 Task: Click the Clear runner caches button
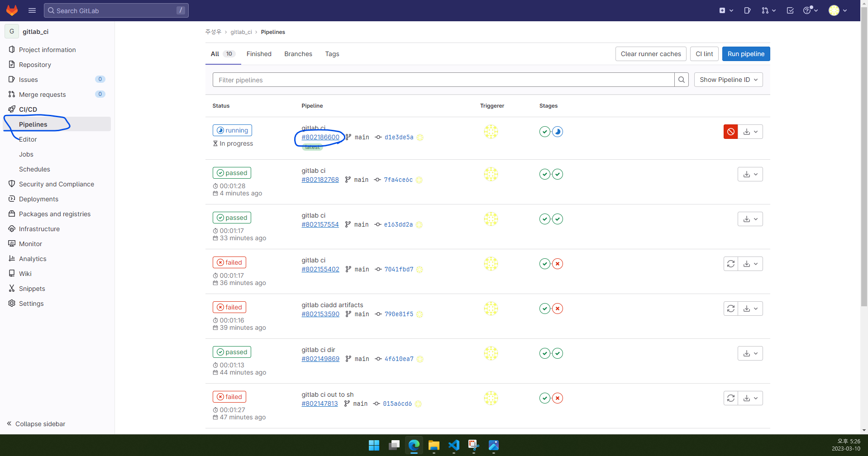[651, 54]
